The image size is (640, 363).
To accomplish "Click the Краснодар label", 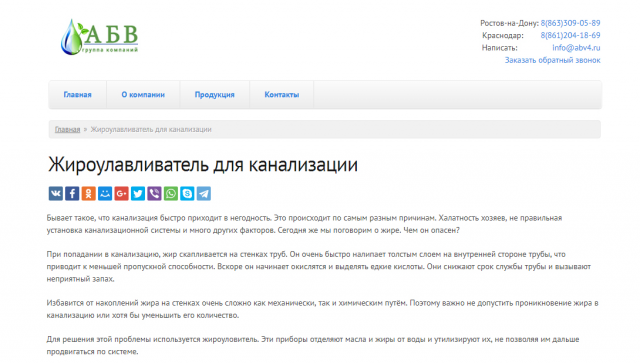I will [x=502, y=36].
